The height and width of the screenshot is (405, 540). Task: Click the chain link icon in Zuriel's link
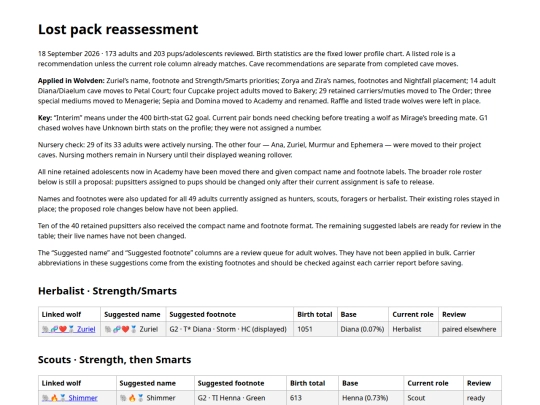[x=54, y=329]
